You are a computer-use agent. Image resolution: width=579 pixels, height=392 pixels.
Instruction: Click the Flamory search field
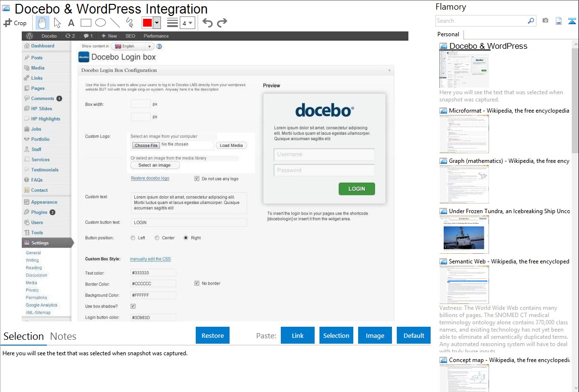481,21
